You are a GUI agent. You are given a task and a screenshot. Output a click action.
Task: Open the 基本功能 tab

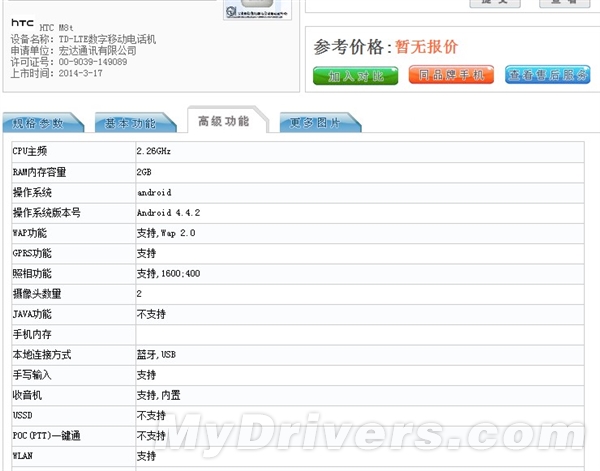131,123
